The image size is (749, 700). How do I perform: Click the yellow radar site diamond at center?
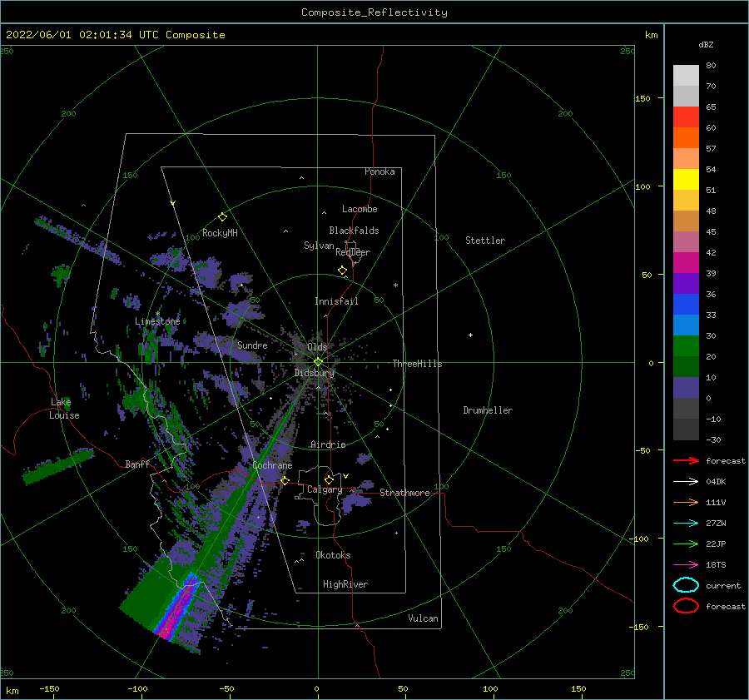tap(318, 362)
